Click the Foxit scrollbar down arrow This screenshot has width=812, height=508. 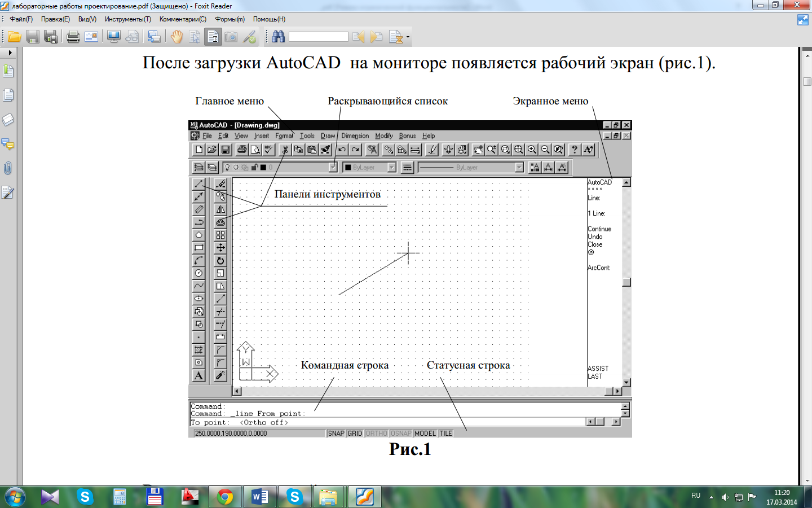tap(807, 481)
